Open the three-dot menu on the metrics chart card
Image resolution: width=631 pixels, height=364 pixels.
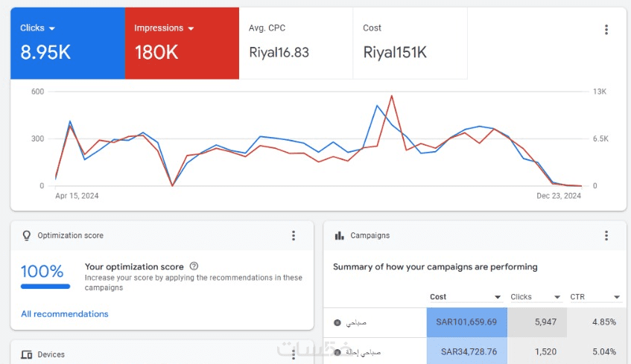(606, 30)
